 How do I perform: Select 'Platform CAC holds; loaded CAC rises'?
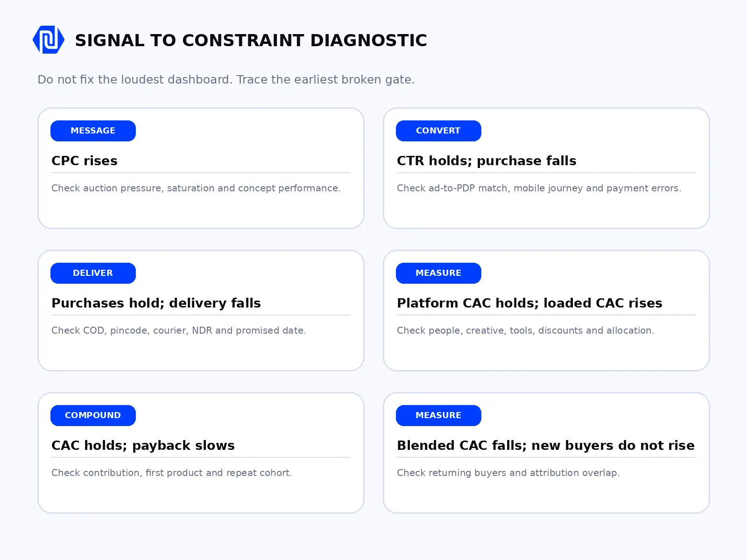529,303
